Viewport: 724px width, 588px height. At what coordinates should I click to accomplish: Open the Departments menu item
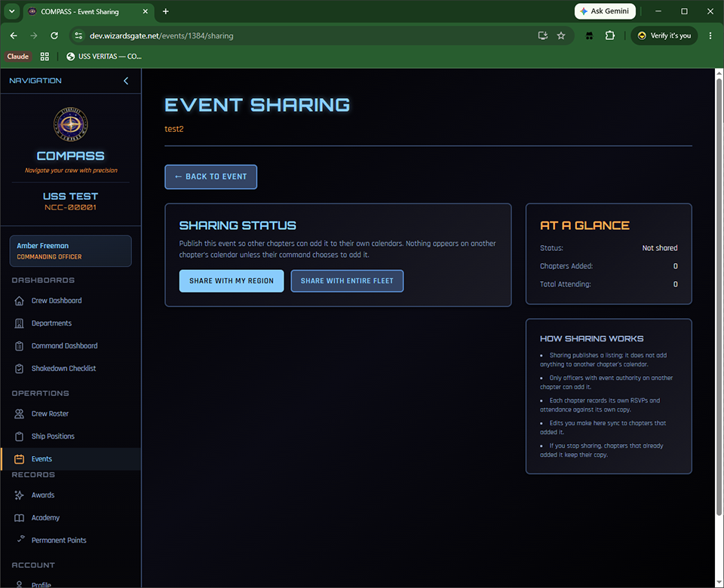pos(71,323)
